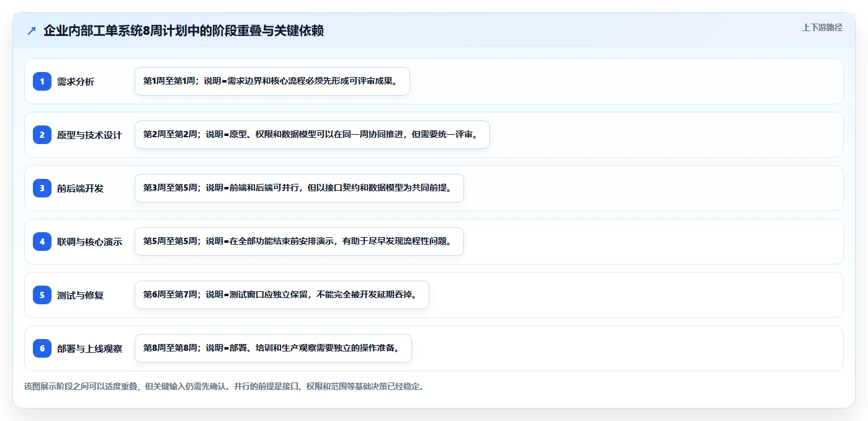This screenshot has height=421, width=868.
Task: Click the 第6周至第7周 description box
Action: 282,295
